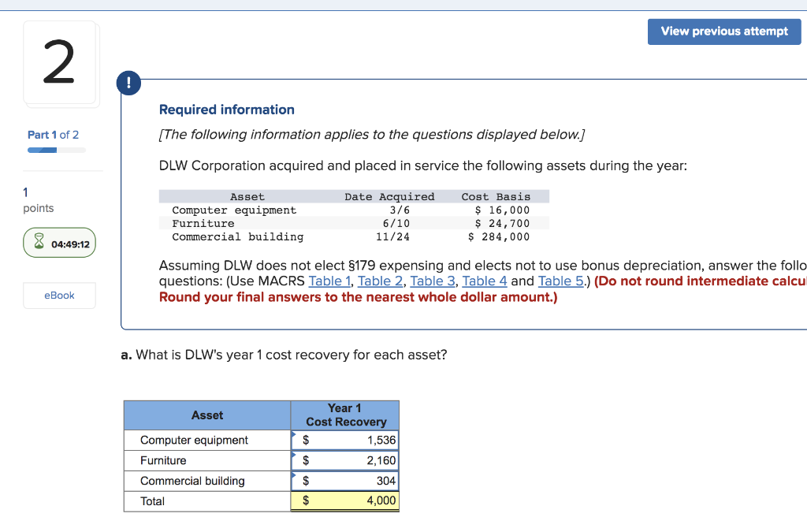Open MACRS Table 3 link
Screen dimensions: 807x532
pos(433,281)
